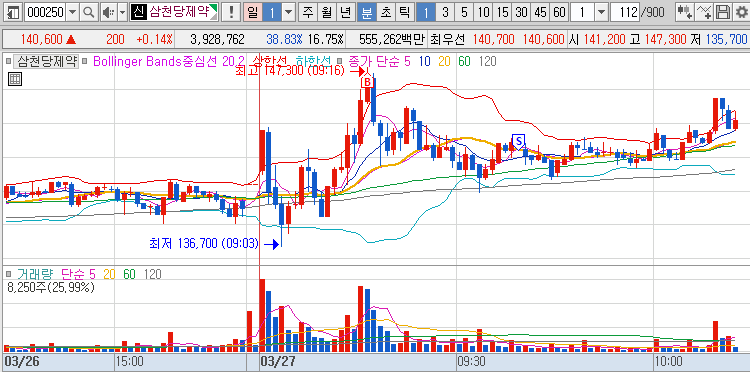The image size is (750, 372).
Task: Click the candle count field showing 112
Action: pos(625,12)
